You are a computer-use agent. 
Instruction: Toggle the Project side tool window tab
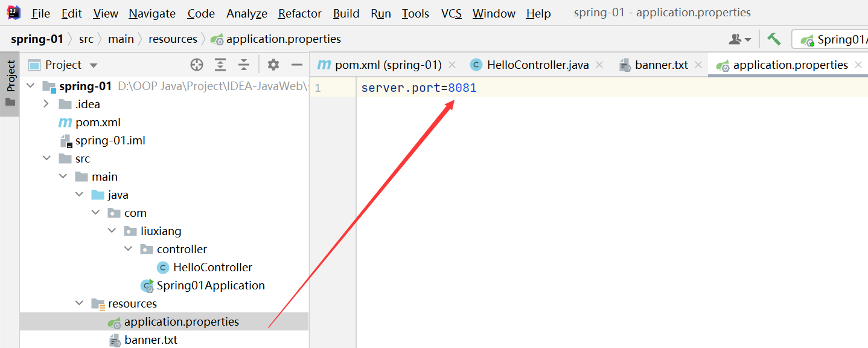click(10, 83)
